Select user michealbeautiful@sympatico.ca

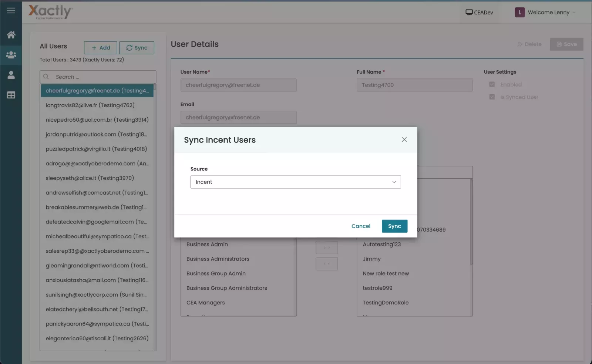(x=97, y=236)
